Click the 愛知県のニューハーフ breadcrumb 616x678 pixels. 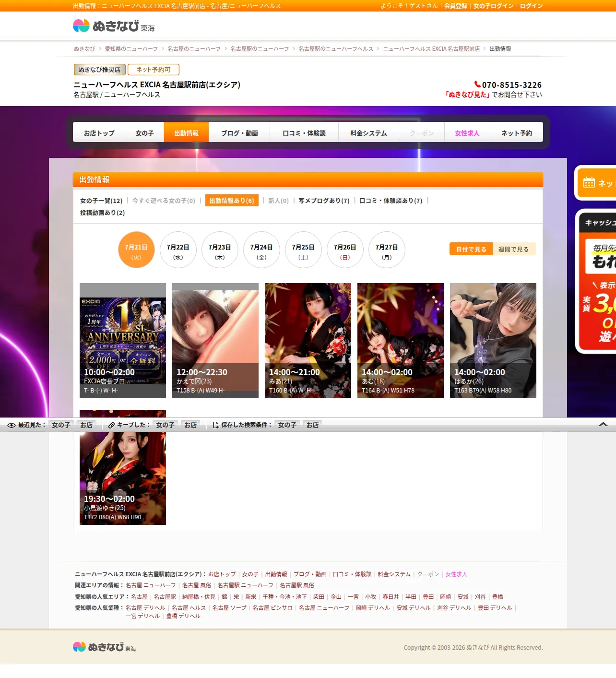[131, 49]
